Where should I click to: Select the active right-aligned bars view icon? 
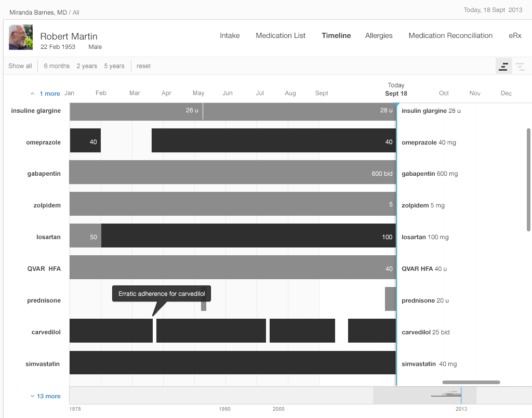[x=503, y=66]
